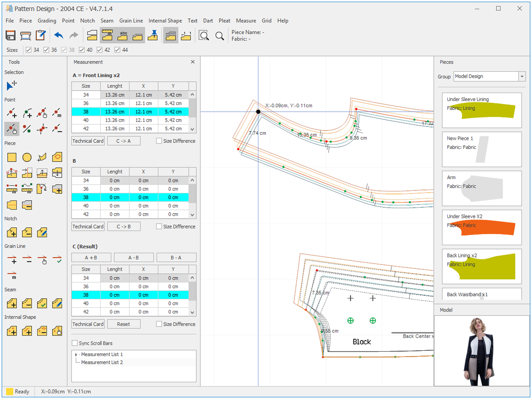The width and height of the screenshot is (532, 399).
Task: Check Size Difference under table A
Action: click(159, 141)
